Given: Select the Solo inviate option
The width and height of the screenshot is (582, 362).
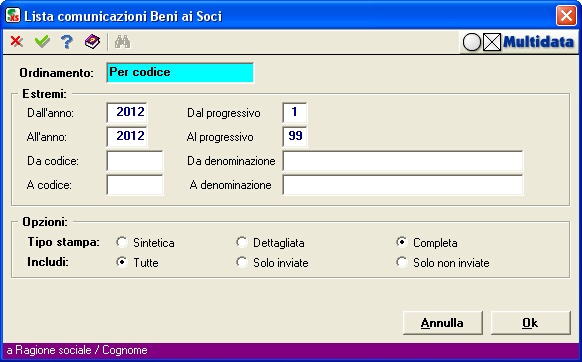Looking at the screenshot, I should 242,262.
